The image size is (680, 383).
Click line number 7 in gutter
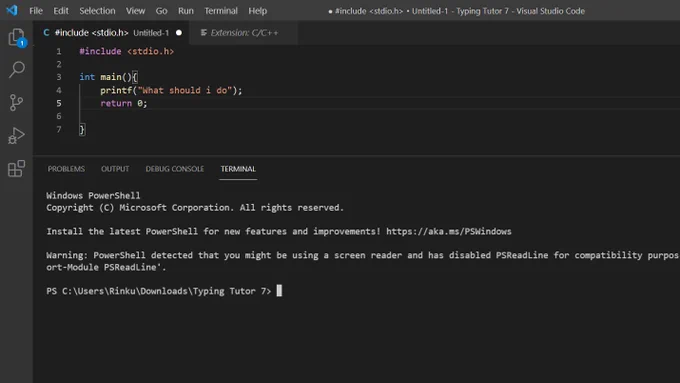click(59, 129)
